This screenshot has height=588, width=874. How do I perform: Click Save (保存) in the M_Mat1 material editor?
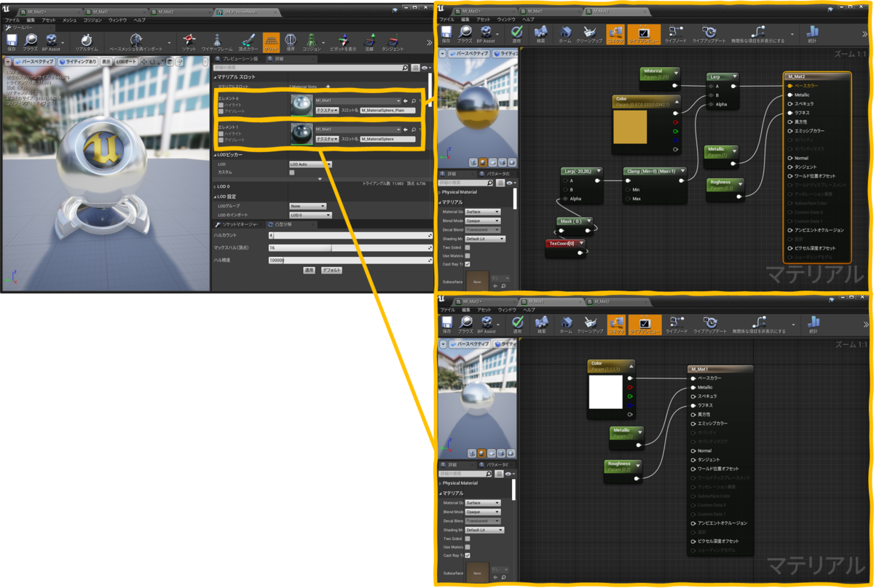446,325
